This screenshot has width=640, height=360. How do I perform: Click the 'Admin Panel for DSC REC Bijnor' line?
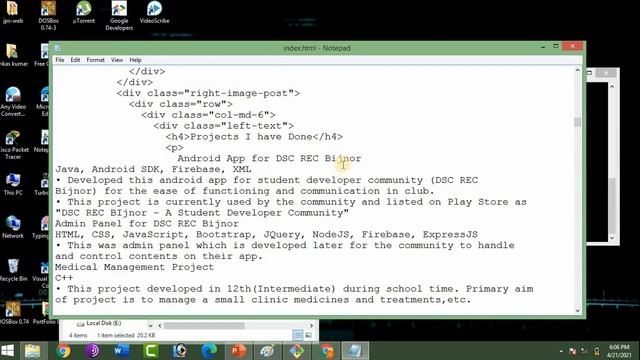(147, 224)
